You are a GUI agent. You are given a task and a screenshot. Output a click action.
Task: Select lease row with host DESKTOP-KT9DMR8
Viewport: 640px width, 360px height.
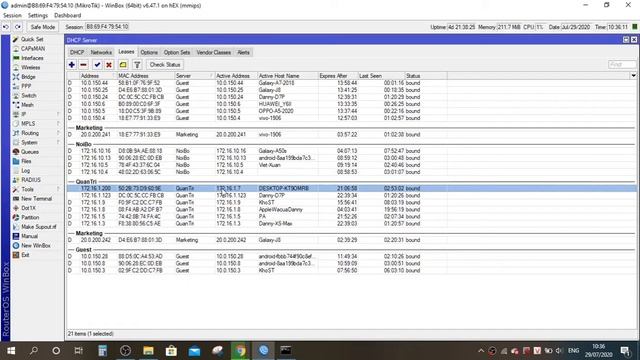351,189
